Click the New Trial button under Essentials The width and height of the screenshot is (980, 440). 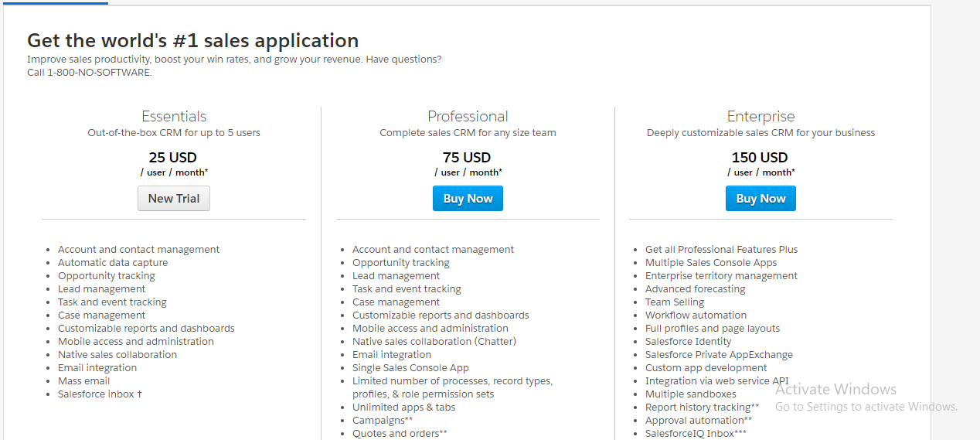coord(174,199)
